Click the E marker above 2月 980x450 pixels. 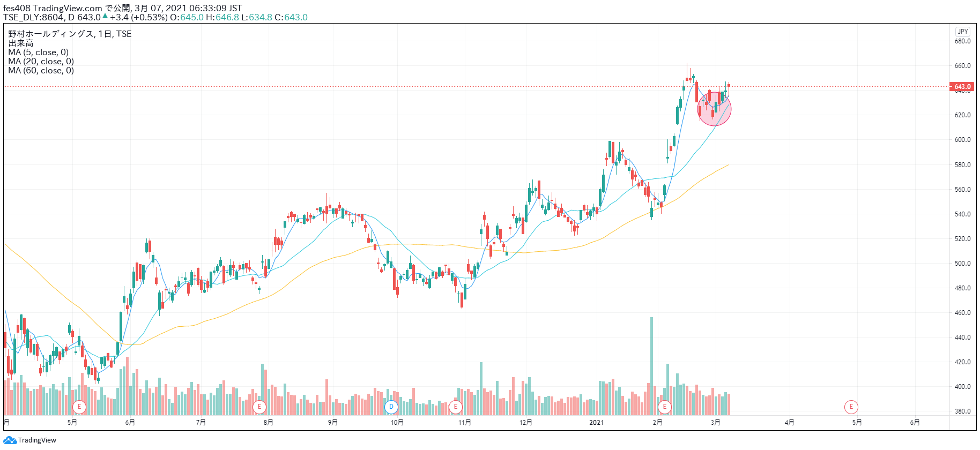665,407
